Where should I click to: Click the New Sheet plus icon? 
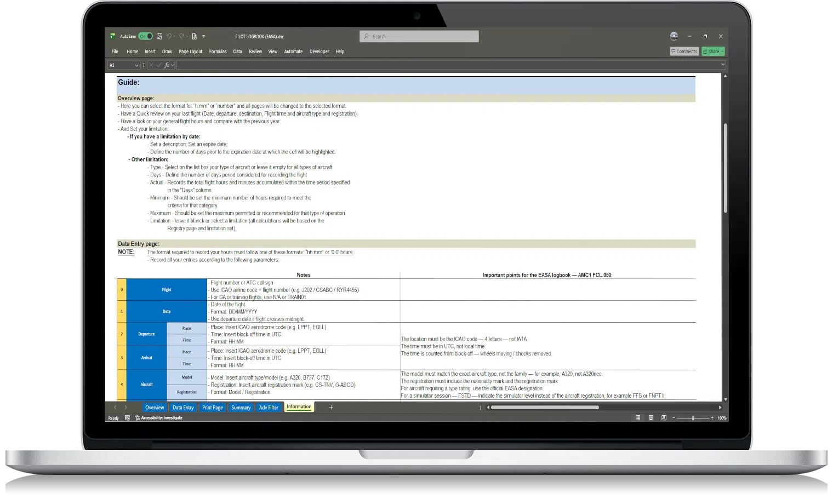[x=331, y=408]
